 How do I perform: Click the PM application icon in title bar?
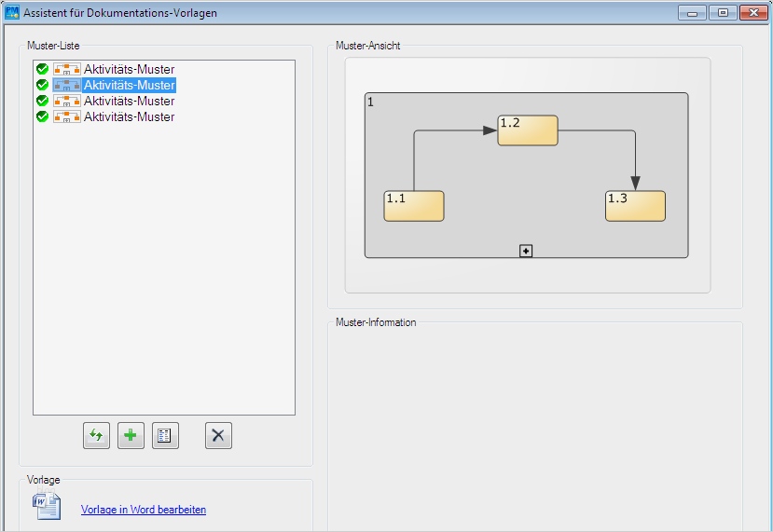coord(12,12)
